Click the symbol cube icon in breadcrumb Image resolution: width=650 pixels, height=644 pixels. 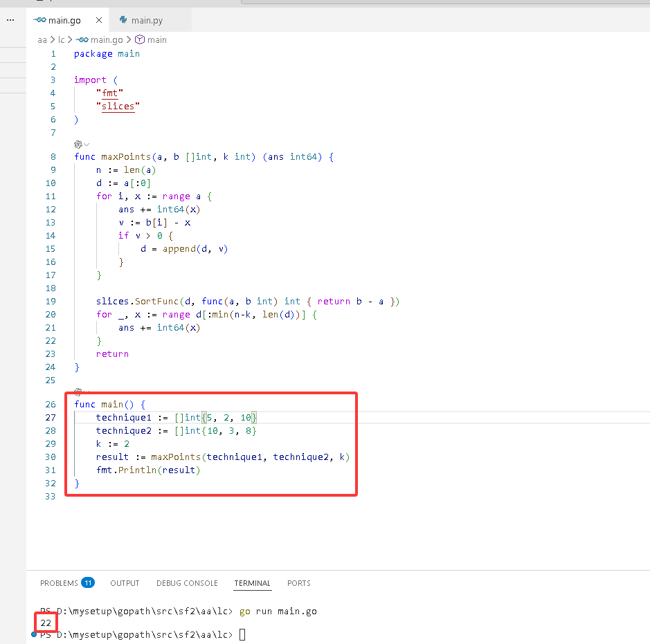tap(140, 39)
